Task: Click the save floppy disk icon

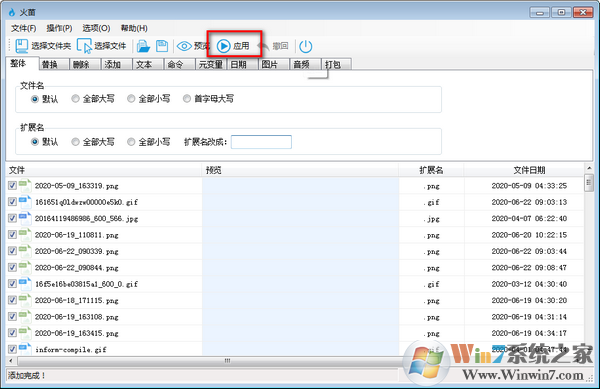Action: pos(162,46)
